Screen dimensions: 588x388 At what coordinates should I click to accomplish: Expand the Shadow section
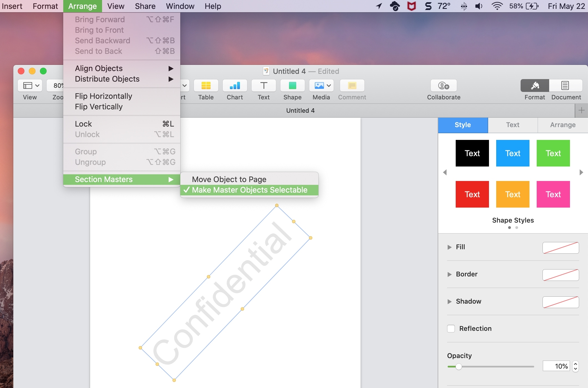pos(449,301)
